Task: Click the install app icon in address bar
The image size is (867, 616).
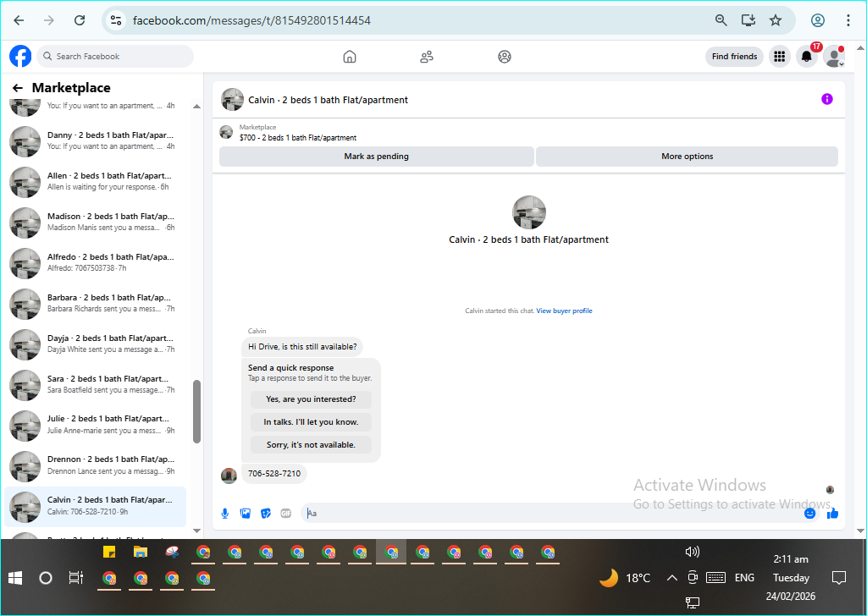Action: coord(748,20)
